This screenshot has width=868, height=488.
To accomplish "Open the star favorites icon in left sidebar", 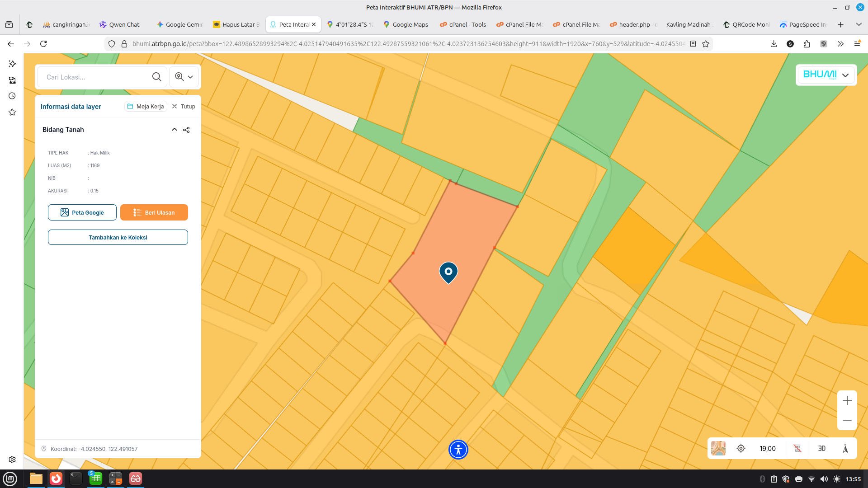I will pos(12,112).
